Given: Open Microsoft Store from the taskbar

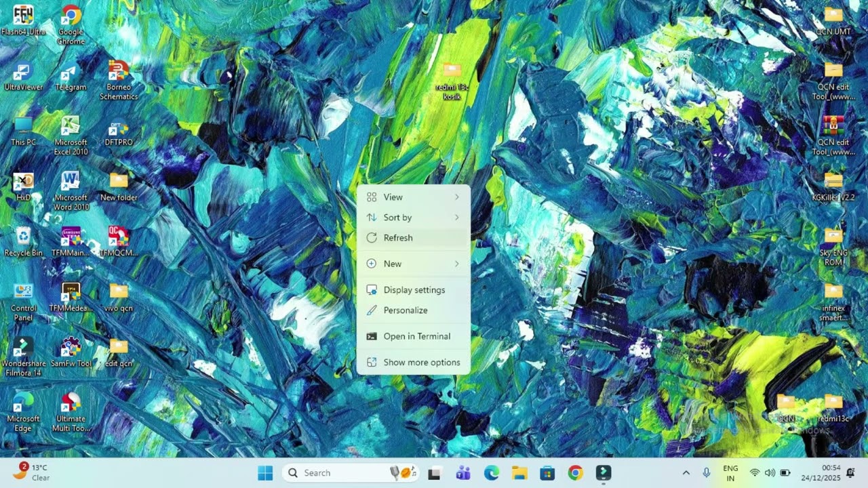Looking at the screenshot, I should (547, 473).
